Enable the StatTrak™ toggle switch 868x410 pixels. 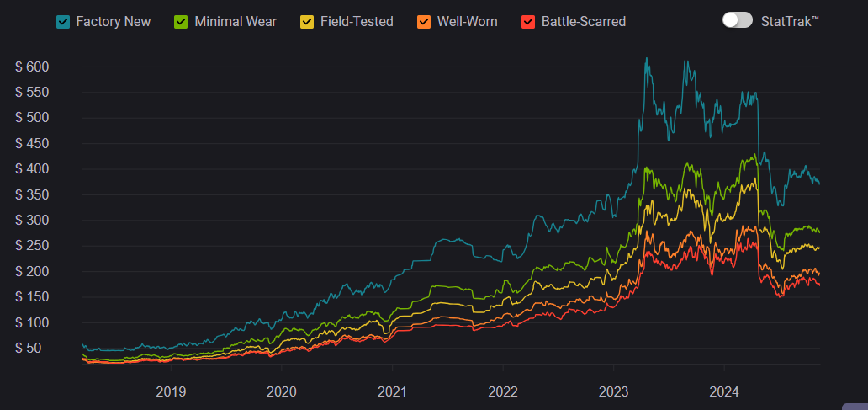pos(737,20)
